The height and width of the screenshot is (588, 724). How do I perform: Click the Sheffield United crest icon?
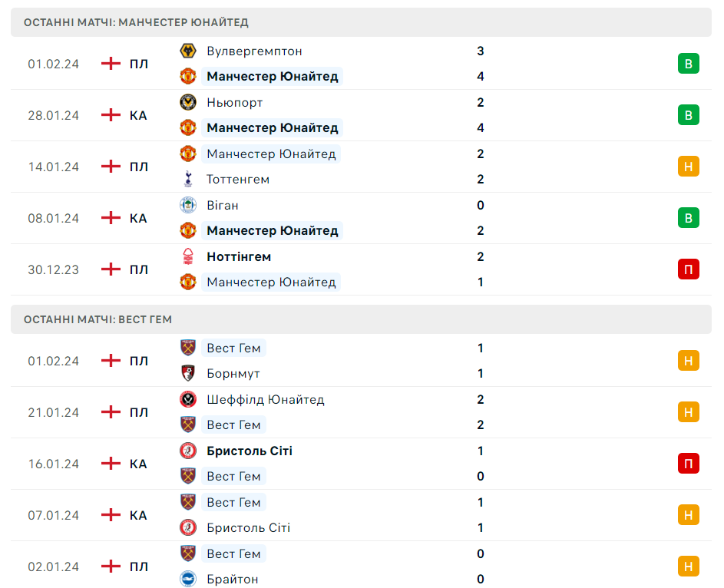click(188, 400)
